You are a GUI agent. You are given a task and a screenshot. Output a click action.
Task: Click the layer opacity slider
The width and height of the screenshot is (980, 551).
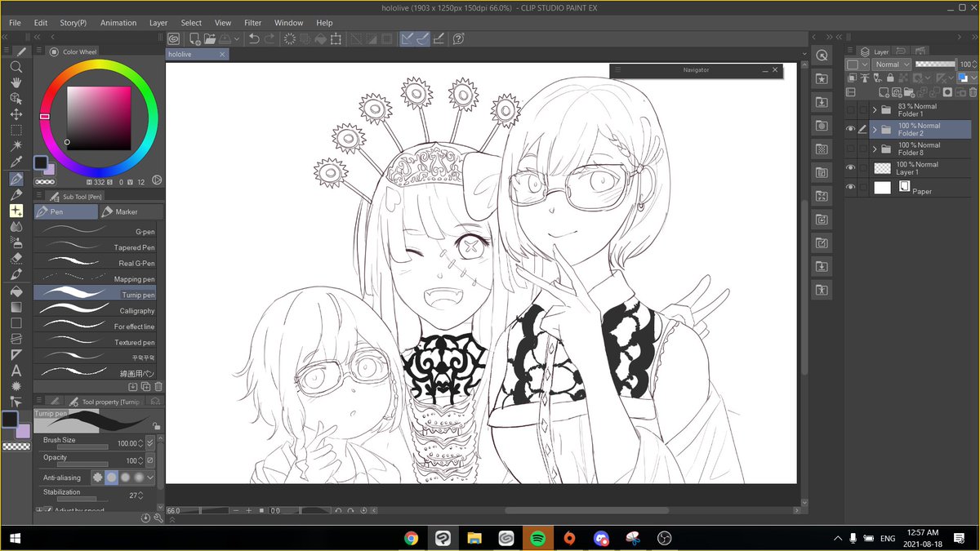click(935, 64)
